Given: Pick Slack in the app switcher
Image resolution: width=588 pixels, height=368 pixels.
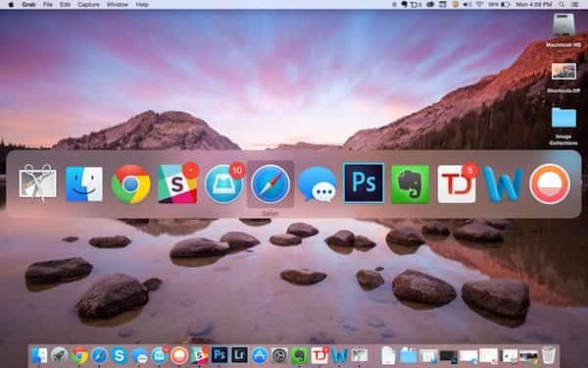Looking at the screenshot, I should [177, 184].
